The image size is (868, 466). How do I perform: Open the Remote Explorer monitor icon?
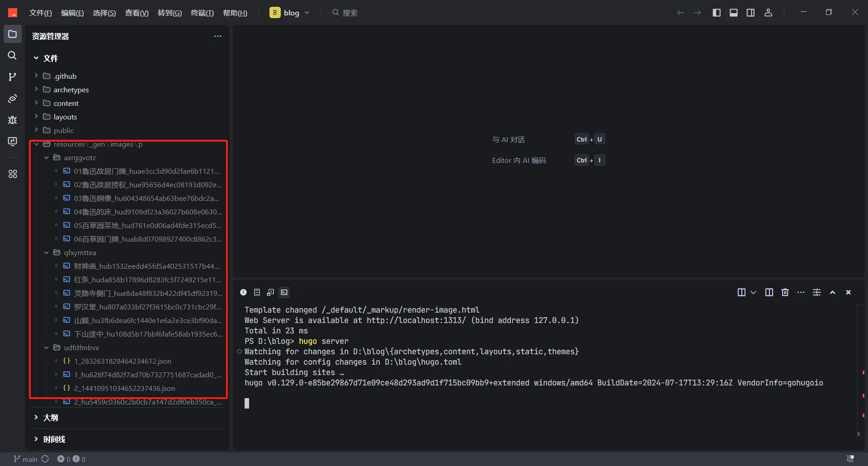13,141
